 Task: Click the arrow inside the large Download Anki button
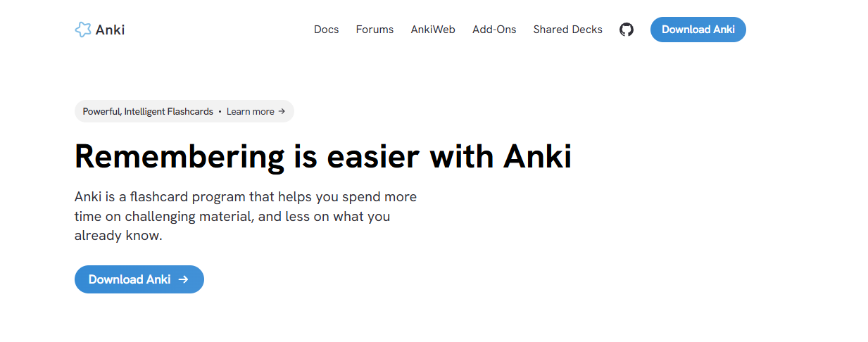click(x=184, y=279)
